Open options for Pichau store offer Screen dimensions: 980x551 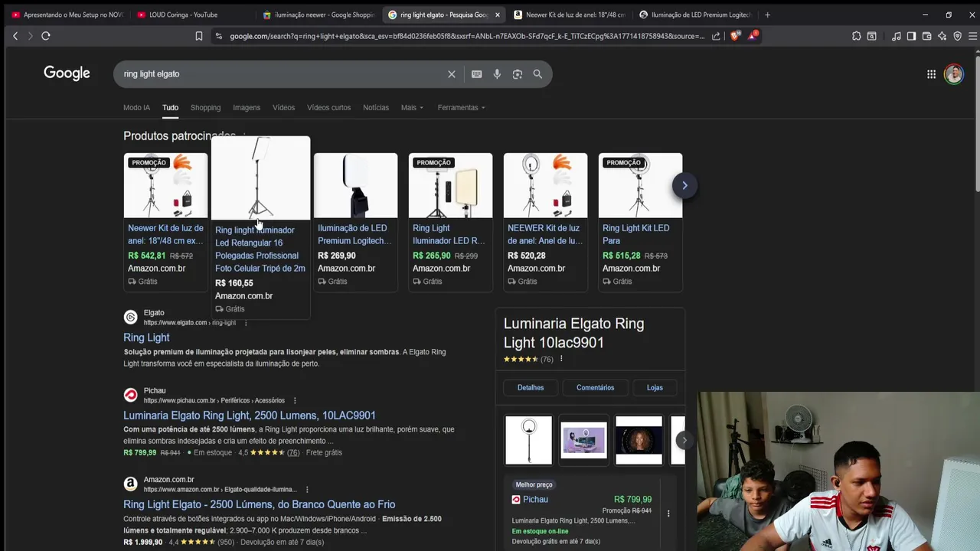pyautogui.click(x=668, y=514)
